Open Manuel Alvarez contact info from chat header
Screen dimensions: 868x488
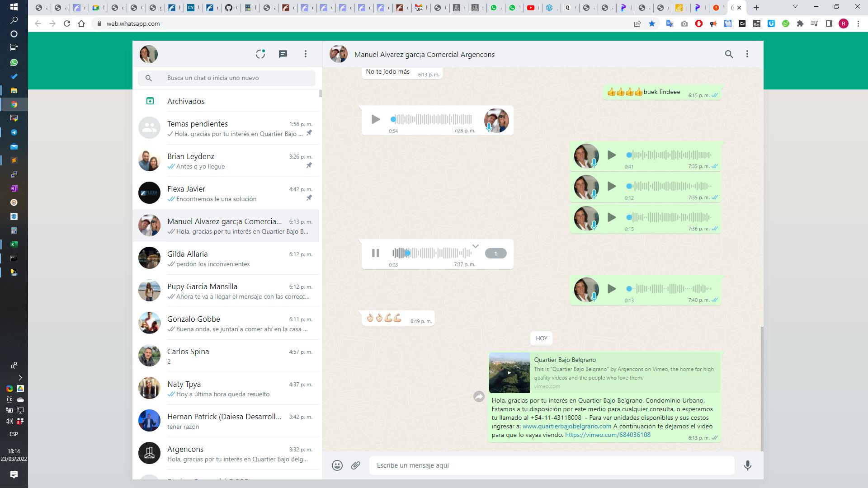pos(424,54)
